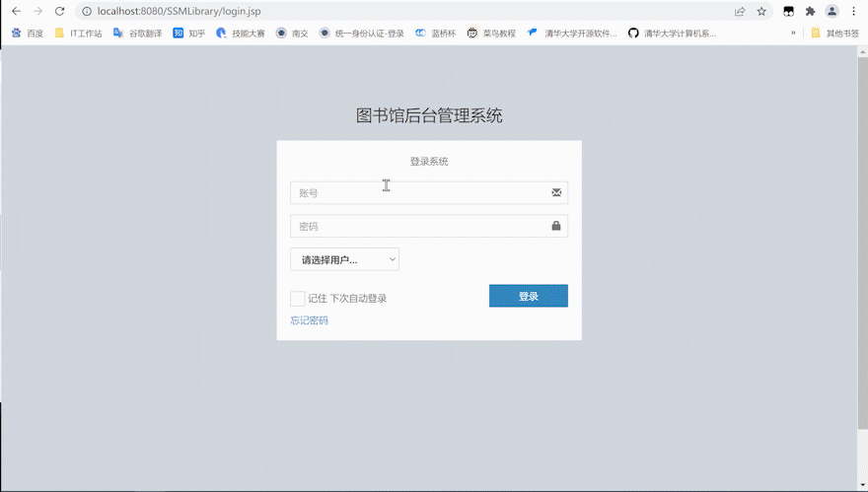The height and width of the screenshot is (492, 868).
Task: Click the browser forward arrow
Action: click(x=37, y=11)
